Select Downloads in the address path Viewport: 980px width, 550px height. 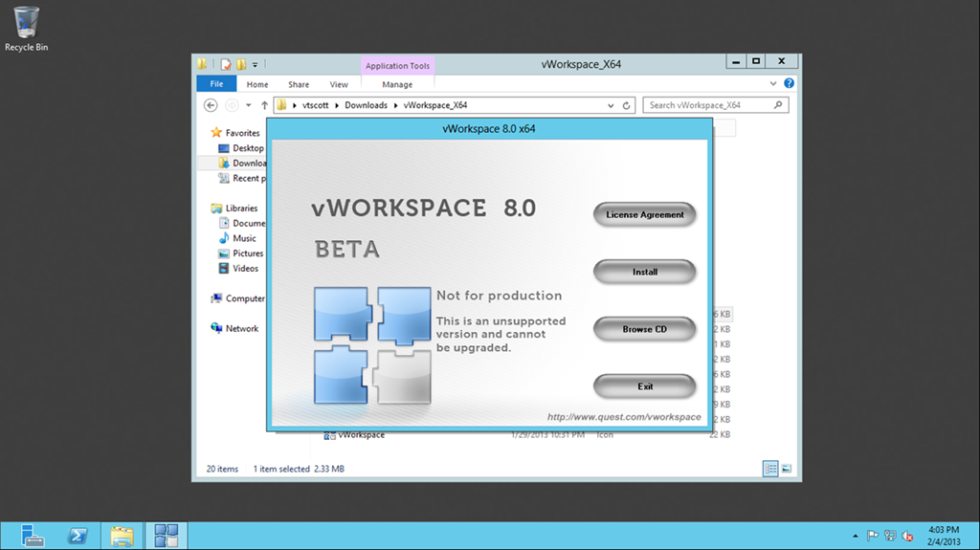click(x=366, y=105)
